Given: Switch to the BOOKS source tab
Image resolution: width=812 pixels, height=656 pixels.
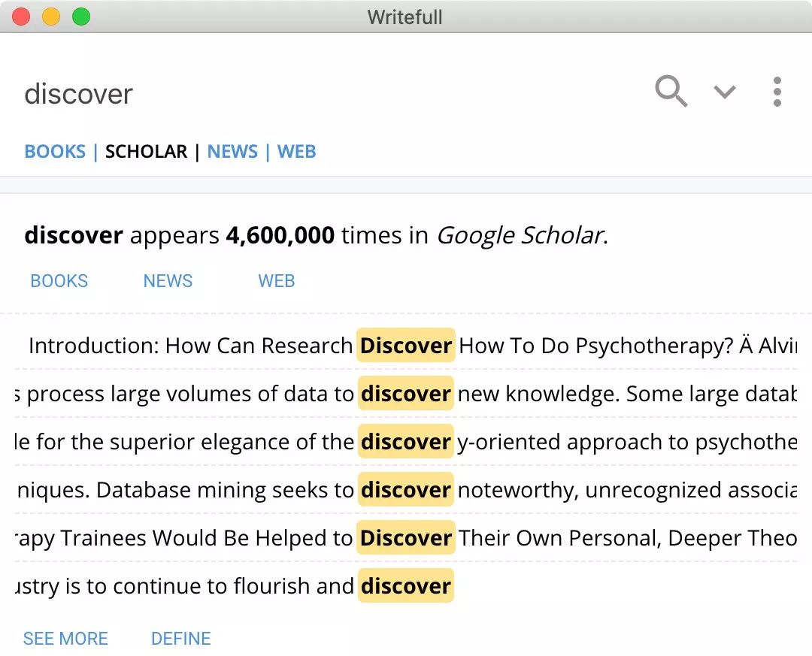Looking at the screenshot, I should tap(55, 152).
